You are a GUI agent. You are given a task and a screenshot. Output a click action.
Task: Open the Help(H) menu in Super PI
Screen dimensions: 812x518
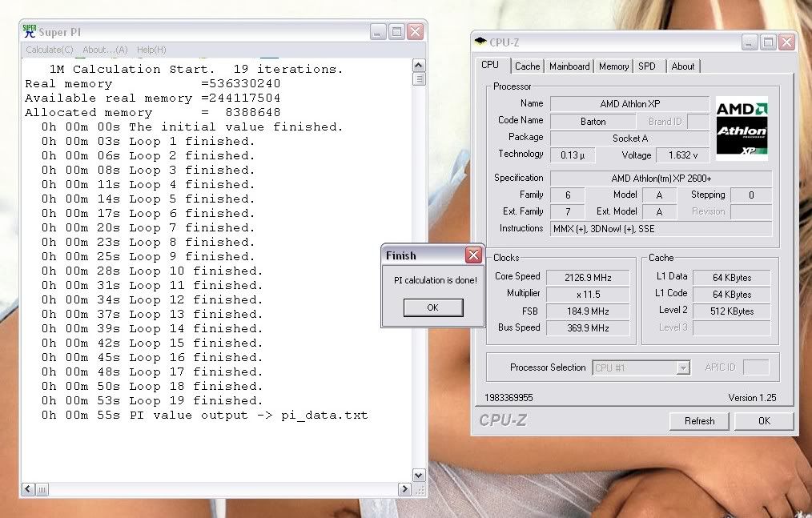tap(151, 50)
